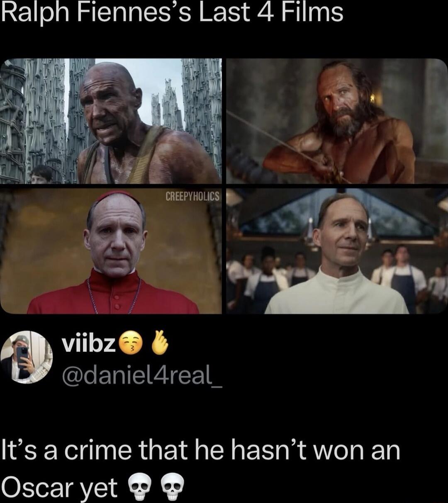The image size is (448, 503).
Task: Open the bearded archer film still
Action: pos(337,121)
